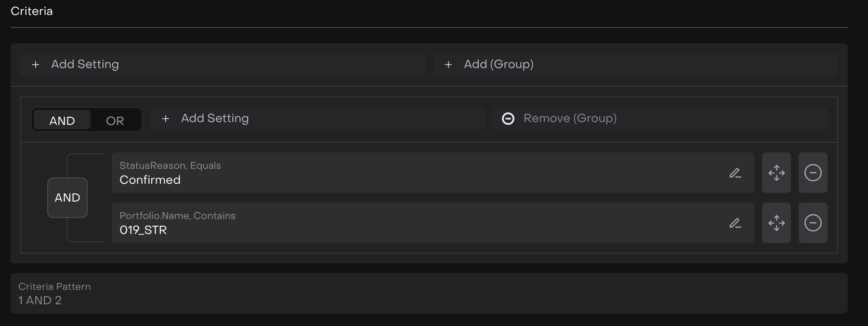Screen dimensions: 868x326
Task: Select the AND operator toggle
Action: click(62, 121)
